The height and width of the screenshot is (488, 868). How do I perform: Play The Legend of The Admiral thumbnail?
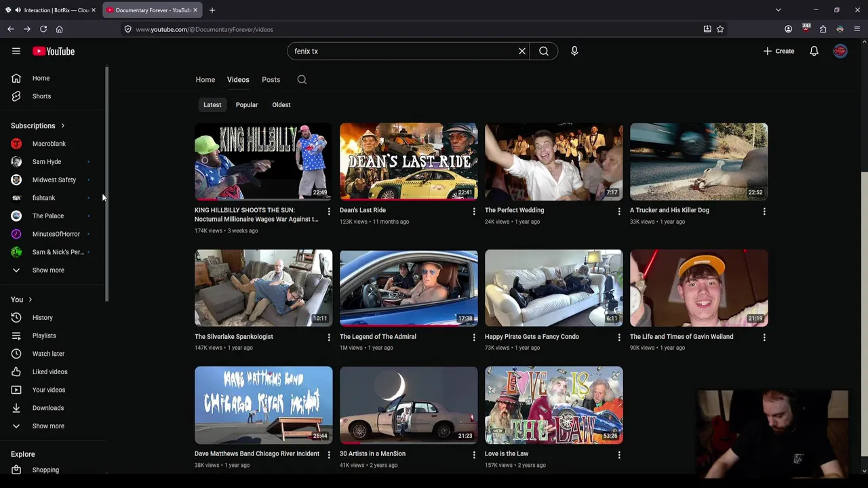pos(409,288)
